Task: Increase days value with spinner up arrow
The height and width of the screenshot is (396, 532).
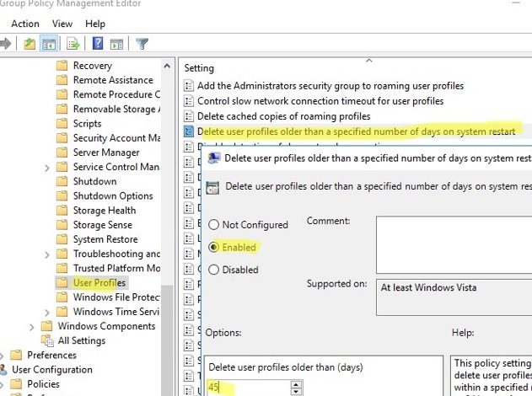Action: 296,384
